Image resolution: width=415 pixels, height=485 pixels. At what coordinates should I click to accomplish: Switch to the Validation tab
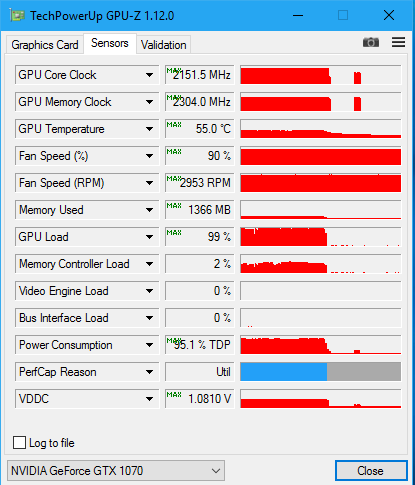pyautogui.click(x=163, y=45)
